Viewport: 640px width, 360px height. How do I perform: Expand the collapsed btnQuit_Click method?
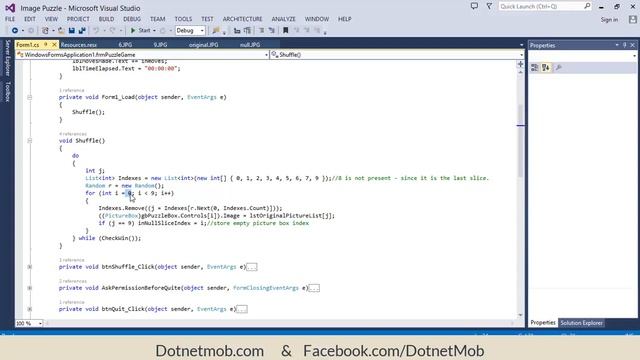(x=29, y=309)
